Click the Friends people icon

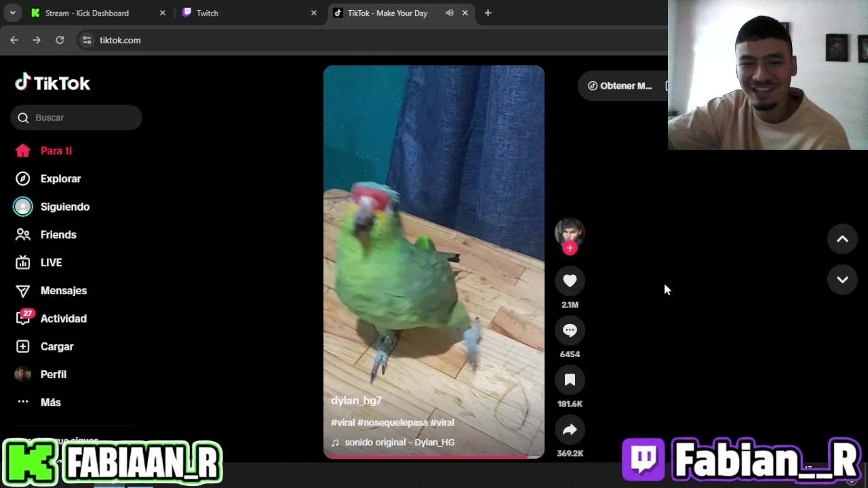23,235
